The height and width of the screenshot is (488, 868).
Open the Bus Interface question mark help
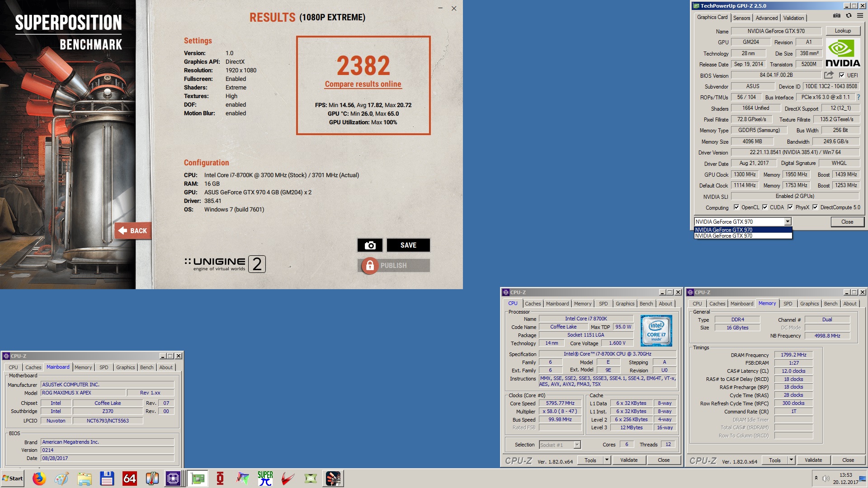(859, 97)
